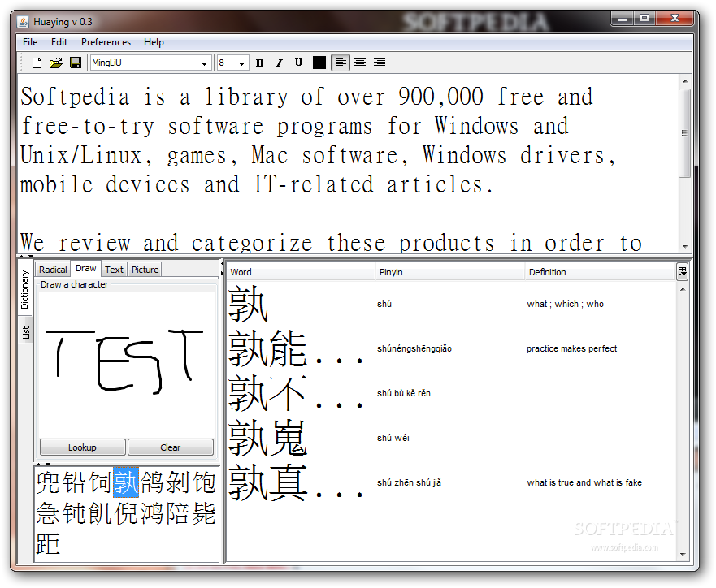716x588 pixels.
Task: Select the row with pinyin 'shú wéi'
Action: pyautogui.click(x=451, y=438)
